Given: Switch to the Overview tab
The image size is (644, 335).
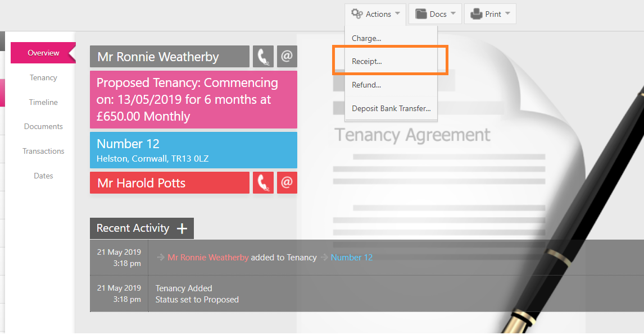Looking at the screenshot, I should [x=43, y=53].
